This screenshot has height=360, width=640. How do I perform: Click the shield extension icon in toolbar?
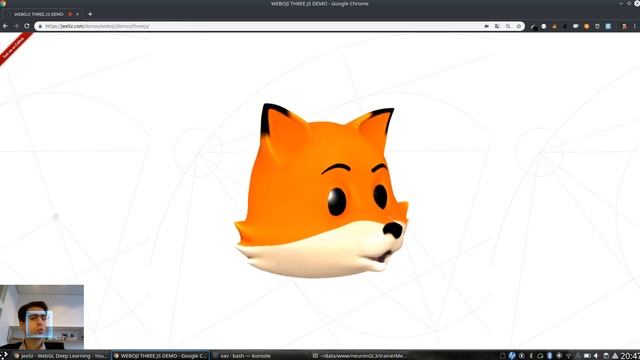(x=597, y=26)
